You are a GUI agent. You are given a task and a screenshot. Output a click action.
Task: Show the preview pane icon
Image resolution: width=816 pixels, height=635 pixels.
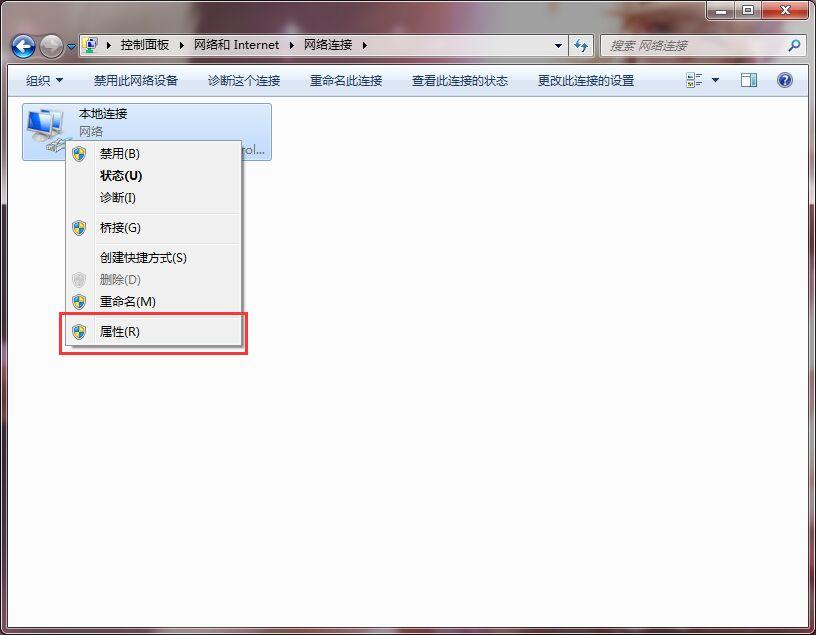pos(748,80)
